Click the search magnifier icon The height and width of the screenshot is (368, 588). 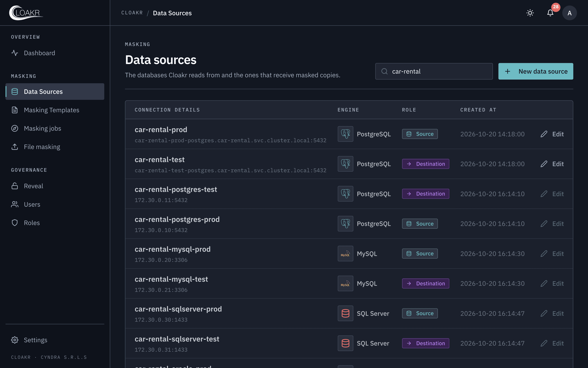(384, 71)
